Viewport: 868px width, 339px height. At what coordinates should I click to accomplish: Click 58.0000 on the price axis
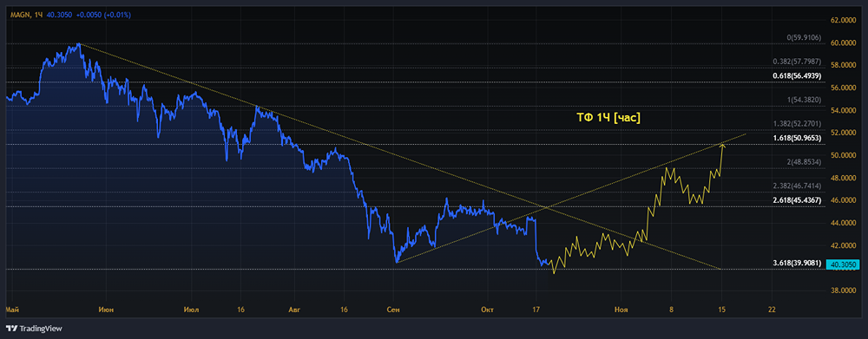(843, 65)
